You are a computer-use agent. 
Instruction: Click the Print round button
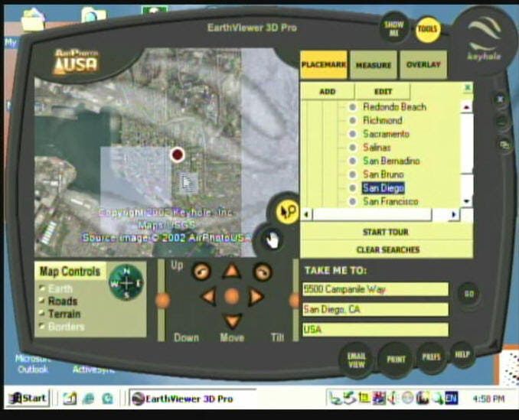pos(396,360)
